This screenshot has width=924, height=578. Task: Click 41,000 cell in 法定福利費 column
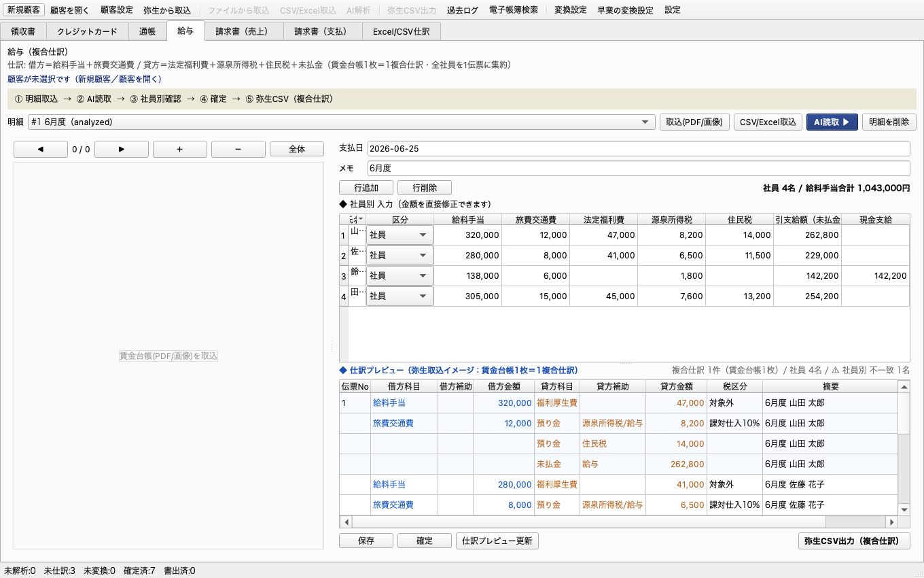coord(604,255)
